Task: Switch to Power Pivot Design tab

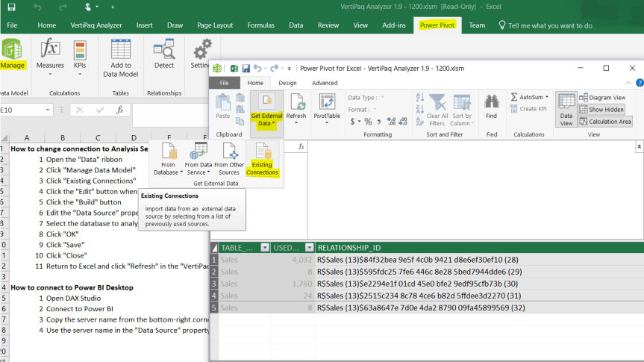Action: [x=287, y=83]
